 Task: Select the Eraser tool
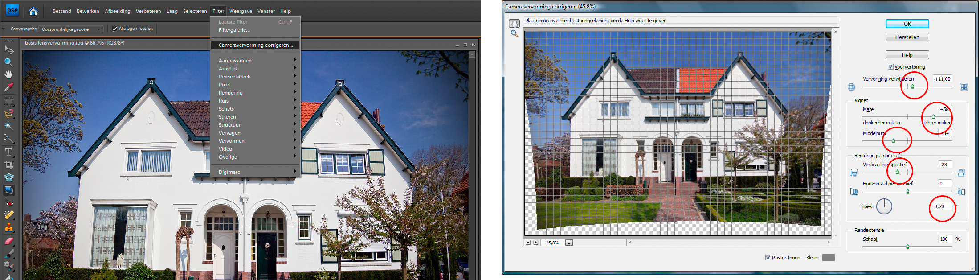point(8,241)
